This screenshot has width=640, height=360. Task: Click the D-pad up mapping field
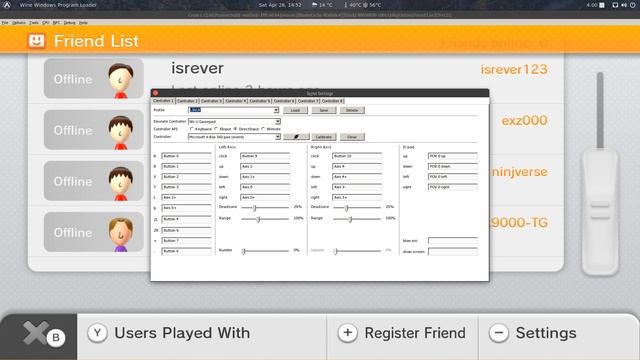pos(453,156)
